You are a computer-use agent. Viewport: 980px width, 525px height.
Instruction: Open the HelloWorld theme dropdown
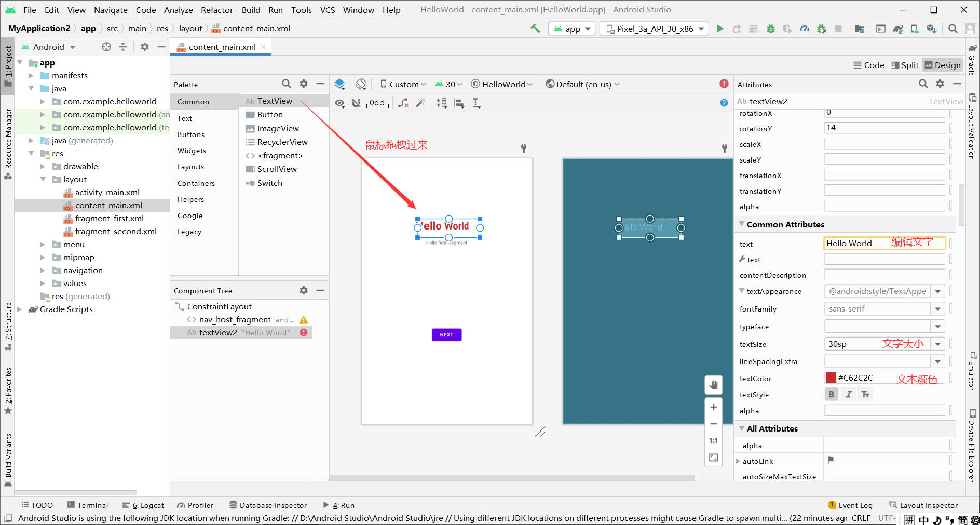point(501,84)
